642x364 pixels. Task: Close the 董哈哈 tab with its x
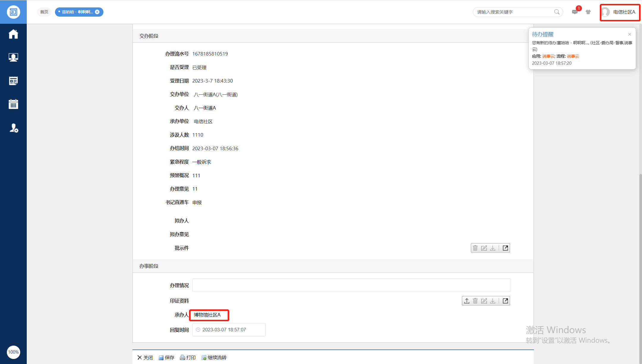[97, 12]
